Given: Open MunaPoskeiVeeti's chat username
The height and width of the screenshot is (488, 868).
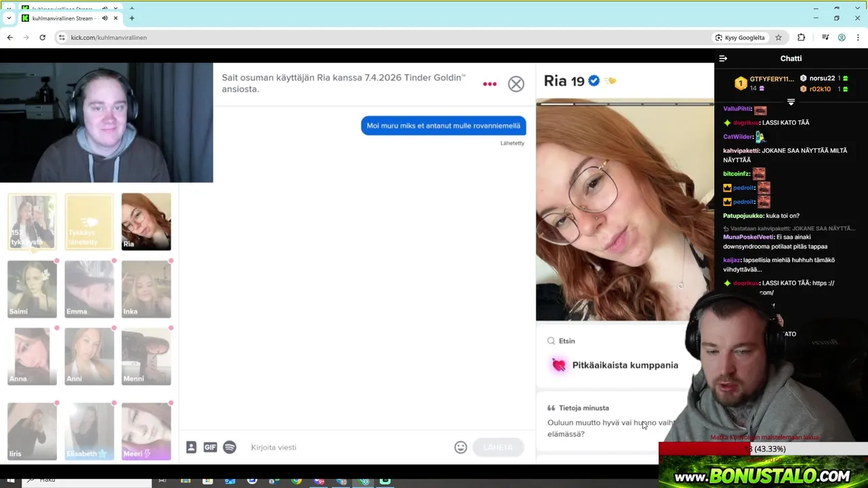Looking at the screenshot, I should click(748, 237).
